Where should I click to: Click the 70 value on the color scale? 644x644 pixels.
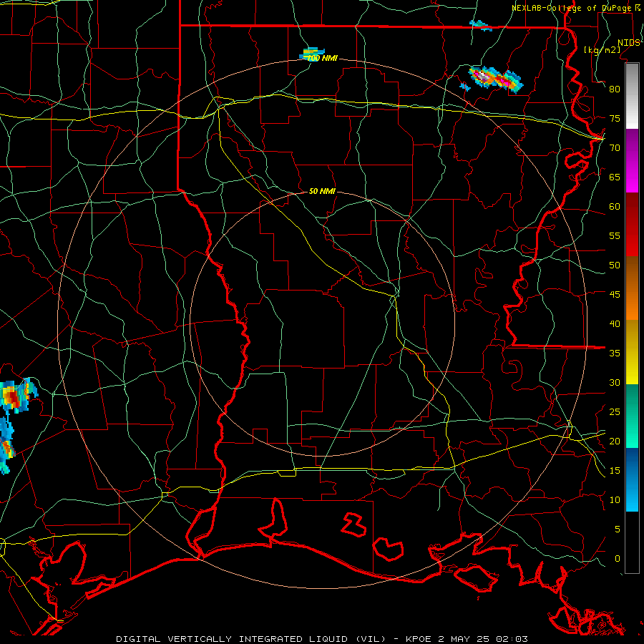point(615,148)
